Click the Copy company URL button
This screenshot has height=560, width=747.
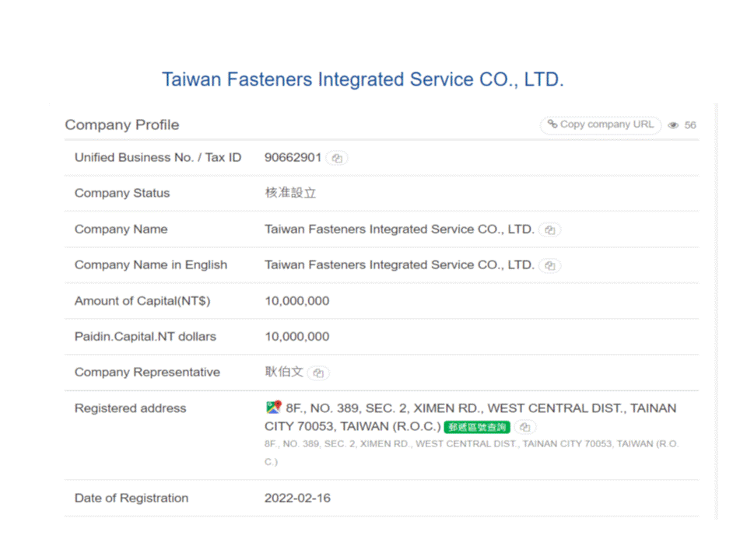click(601, 124)
